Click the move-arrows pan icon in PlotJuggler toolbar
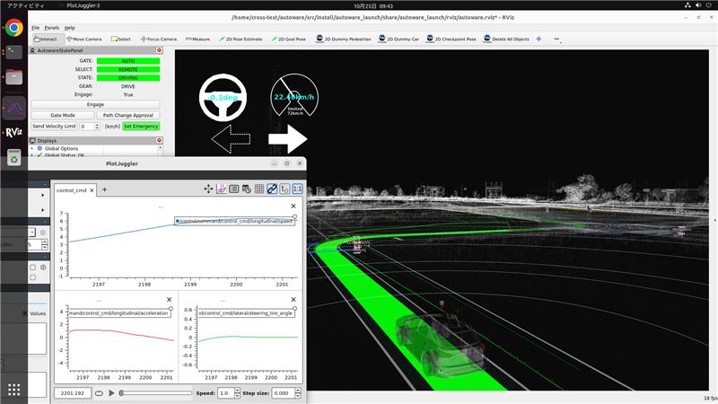 pyautogui.click(x=208, y=189)
